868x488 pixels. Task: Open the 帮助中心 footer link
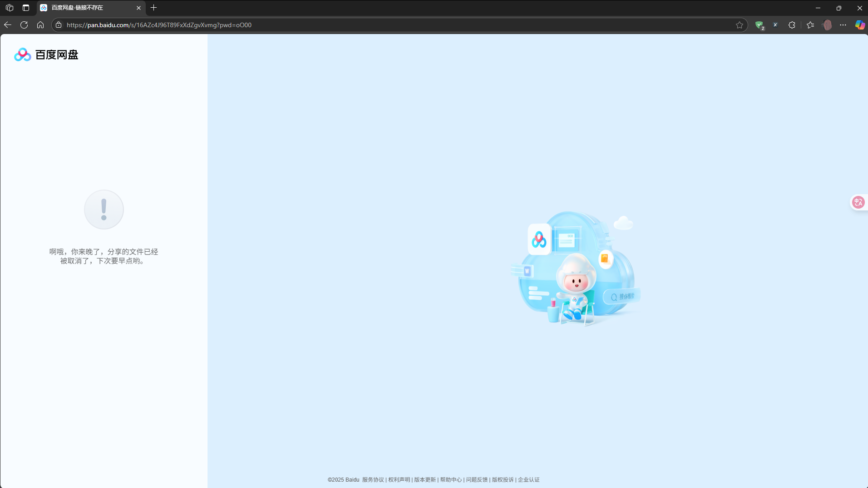(x=450, y=480)
